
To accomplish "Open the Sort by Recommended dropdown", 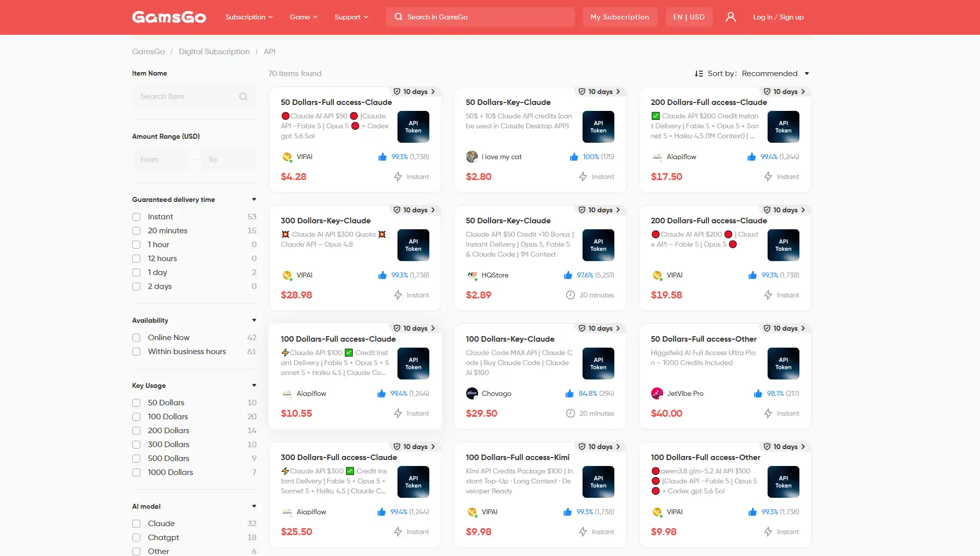I will (x=775, y=74).
